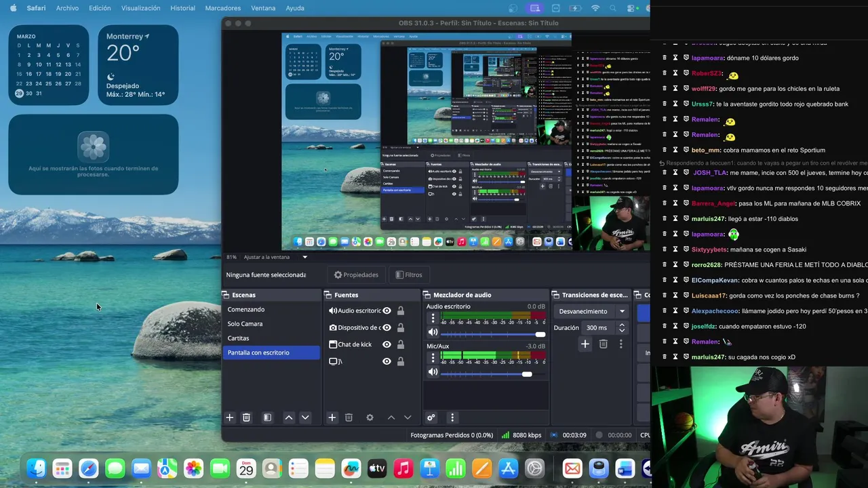The image size is (868, 488).
Task: Pop out the Mezclador de audio dock icon
Action: click(427, 295)
